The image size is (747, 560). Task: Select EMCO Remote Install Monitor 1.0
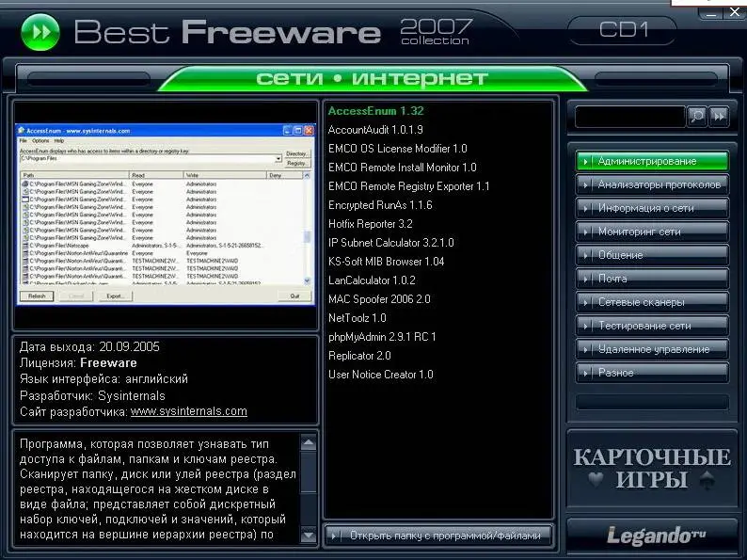(402, 168)
